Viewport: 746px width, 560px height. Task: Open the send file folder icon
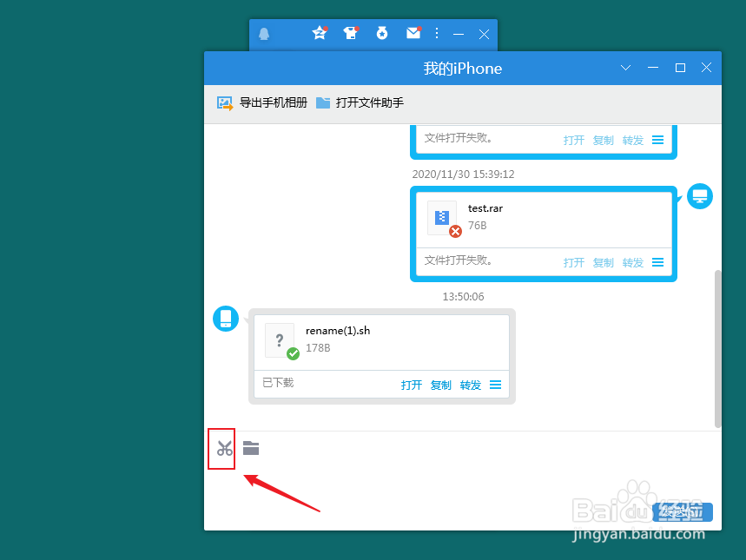251,448
